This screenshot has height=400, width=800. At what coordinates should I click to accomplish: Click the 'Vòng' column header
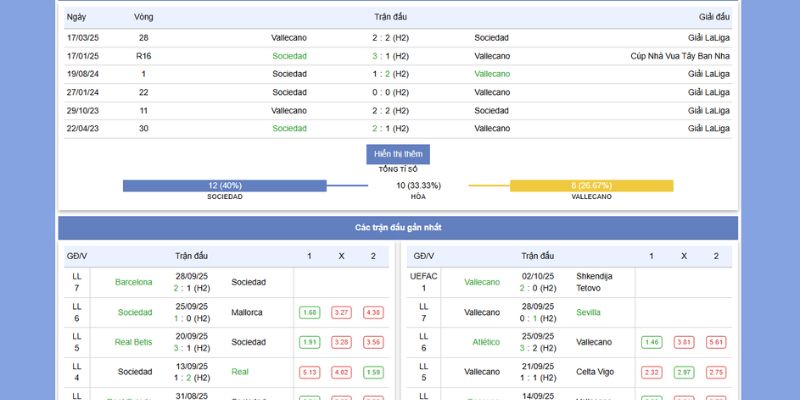[144, 18]
